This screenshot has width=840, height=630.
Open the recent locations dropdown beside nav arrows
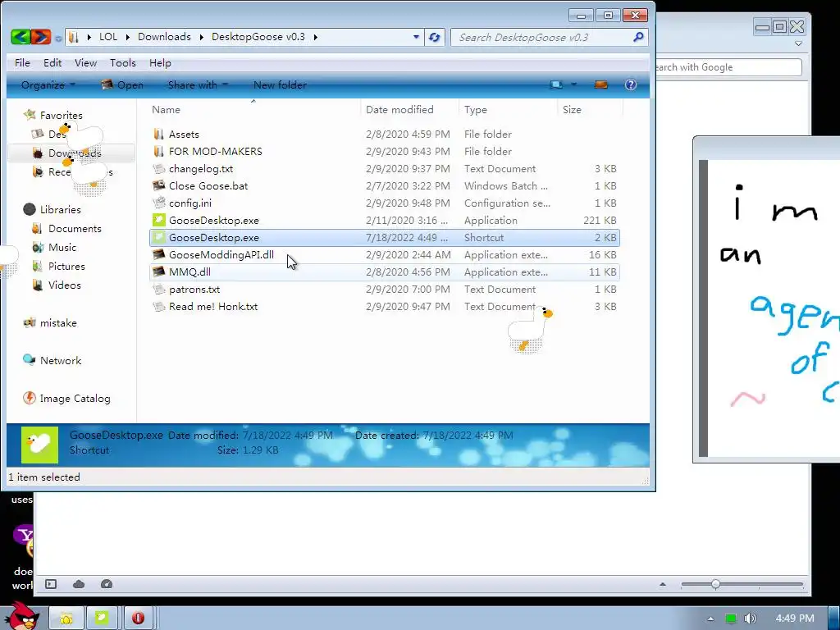(58, 38)
